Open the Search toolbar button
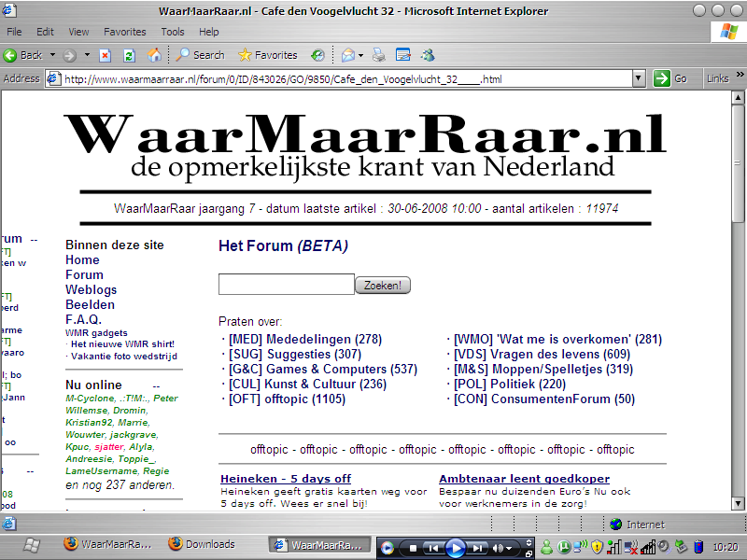 (200, 55)
